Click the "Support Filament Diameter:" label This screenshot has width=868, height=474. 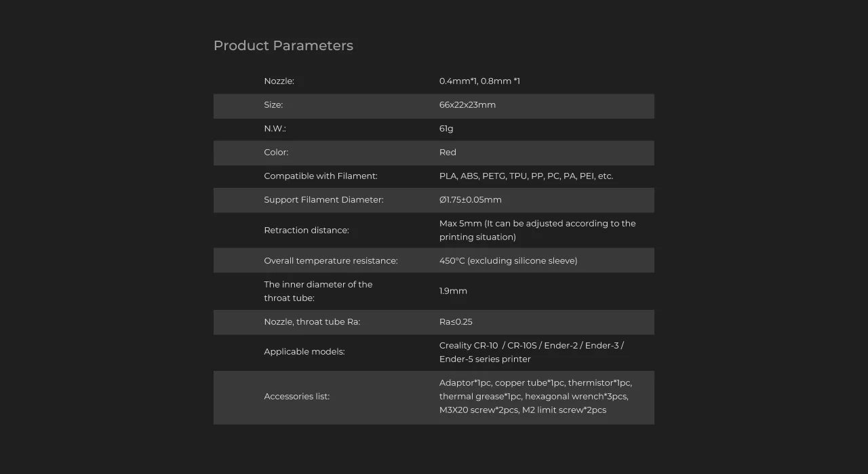(x=323, y=200)
